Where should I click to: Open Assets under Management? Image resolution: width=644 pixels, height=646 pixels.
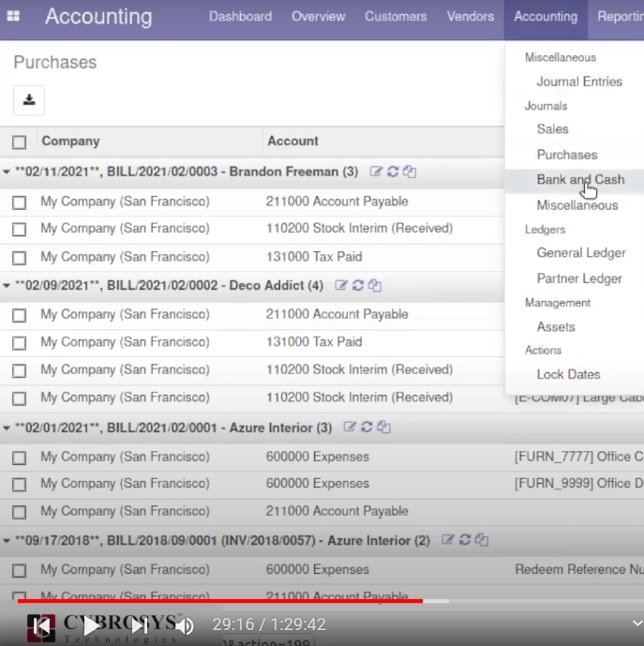pyautogui.click(x=555, y=327)
